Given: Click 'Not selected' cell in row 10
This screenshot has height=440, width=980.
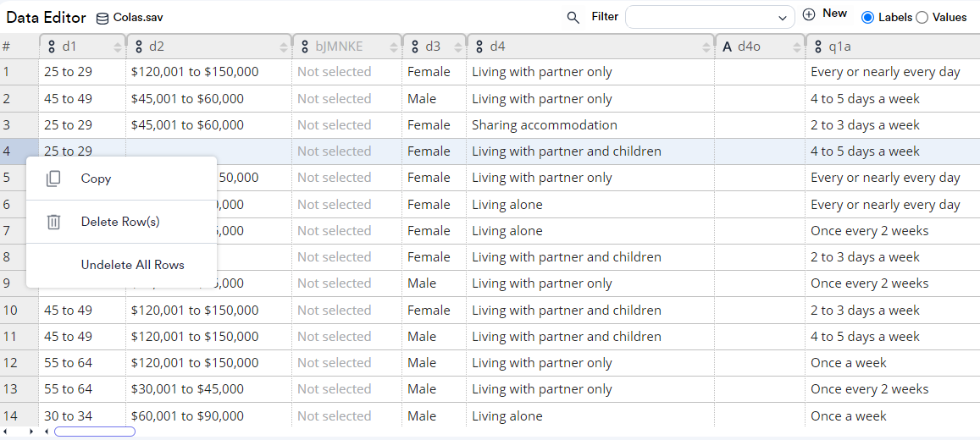Looking at the screenshot, I should tap(347, 311).
